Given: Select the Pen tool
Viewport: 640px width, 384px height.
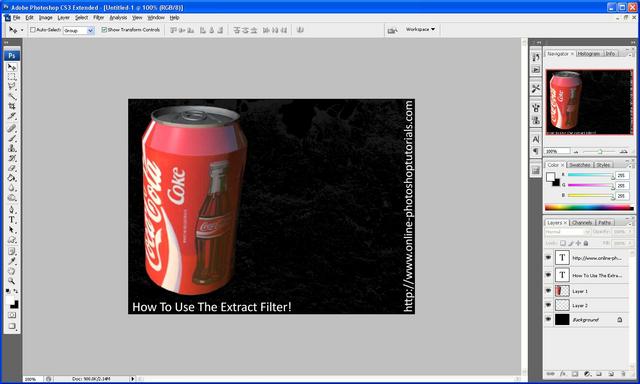Looking at the screenshot, I should pyautogui.click(x=12, y=210).
